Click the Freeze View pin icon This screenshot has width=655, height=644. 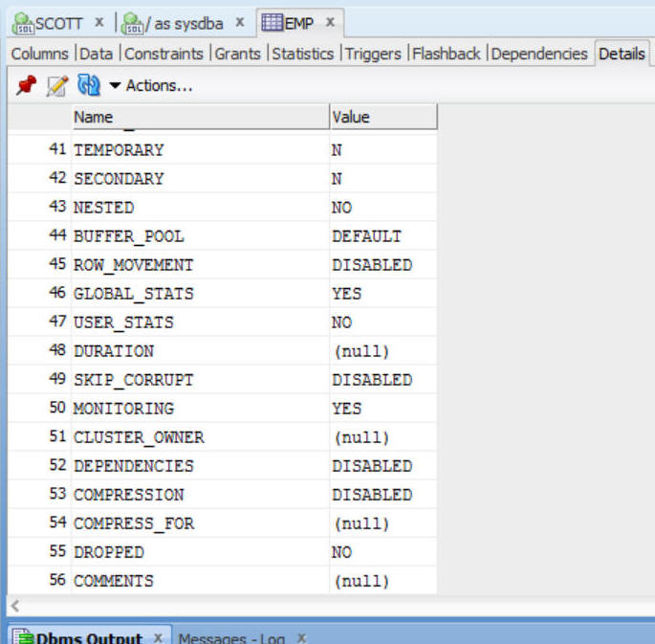27,86
